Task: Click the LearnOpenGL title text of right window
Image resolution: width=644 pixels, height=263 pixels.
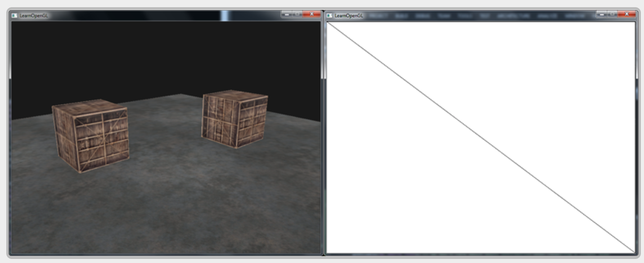Action: [x=348, y=16]
